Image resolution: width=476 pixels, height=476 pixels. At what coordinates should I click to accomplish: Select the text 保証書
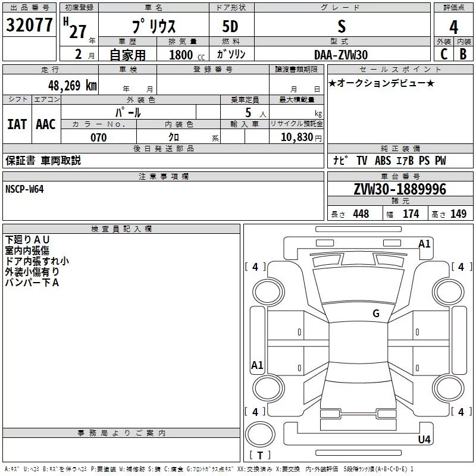pos(20,161)
